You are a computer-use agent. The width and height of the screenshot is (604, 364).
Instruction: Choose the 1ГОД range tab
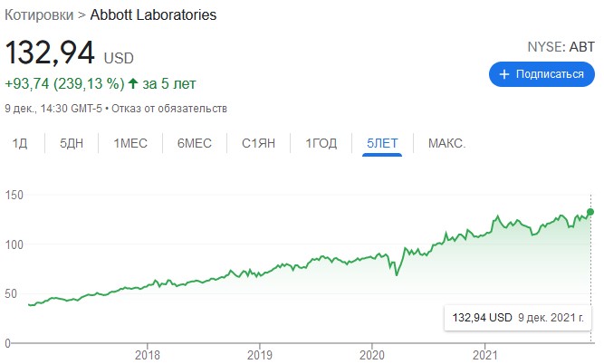321,143
